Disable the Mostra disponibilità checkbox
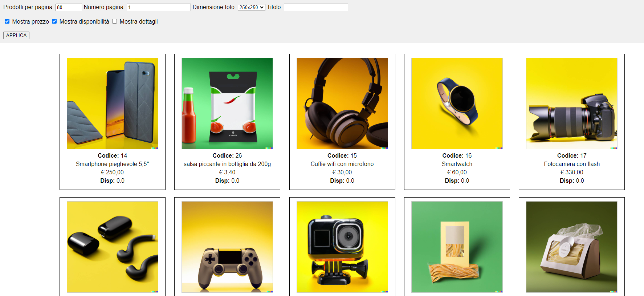The width and height of the screenshot is (644, 296). click(x=54, y=21)
